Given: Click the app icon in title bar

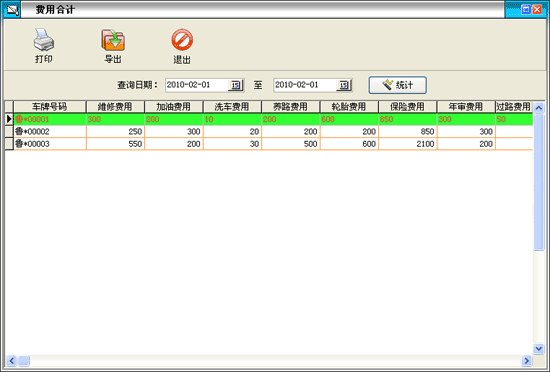Looking at the screenshot, I should point(12,9).
